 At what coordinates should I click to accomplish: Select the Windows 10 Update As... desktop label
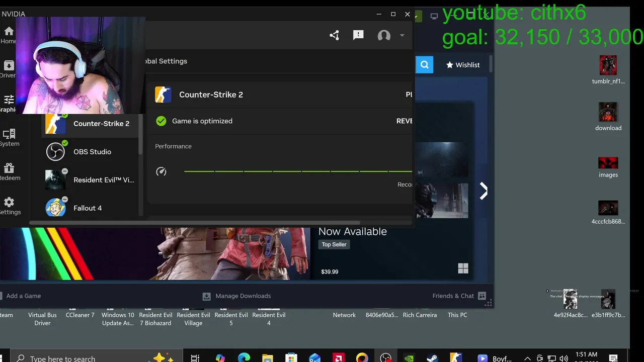pyautogui.click(x=118, y=319)
